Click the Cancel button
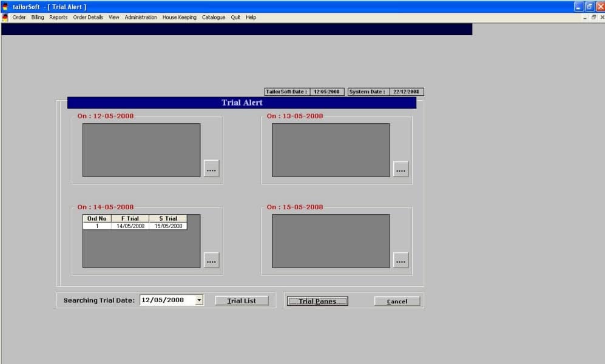Viewport: 605px width, 364px height. click(397, 302)
